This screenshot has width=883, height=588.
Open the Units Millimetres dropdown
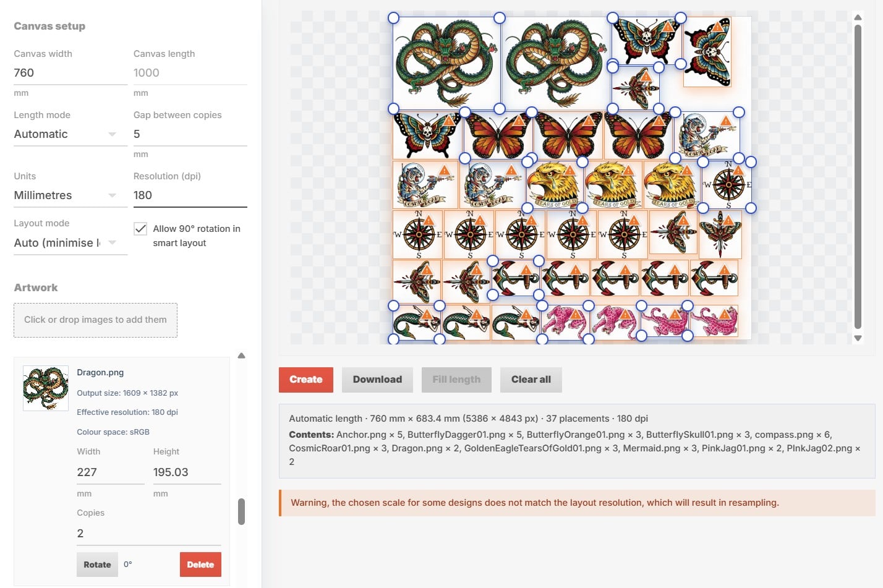click(x=66, y=195)
